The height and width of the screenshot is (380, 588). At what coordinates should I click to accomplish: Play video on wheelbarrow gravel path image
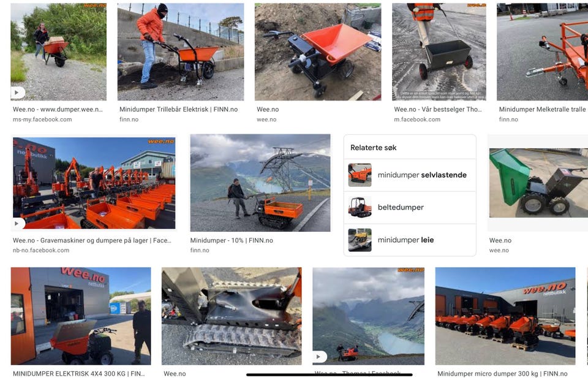17,93
